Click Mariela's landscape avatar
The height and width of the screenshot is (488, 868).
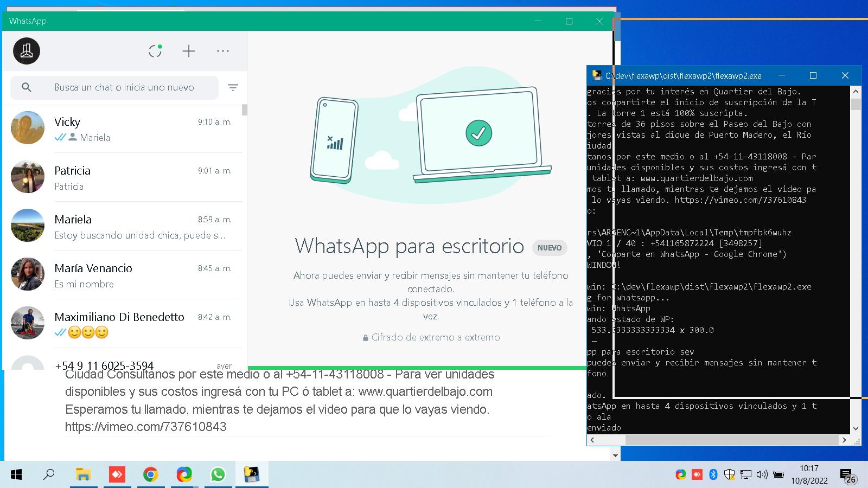(x=28, y=226)
